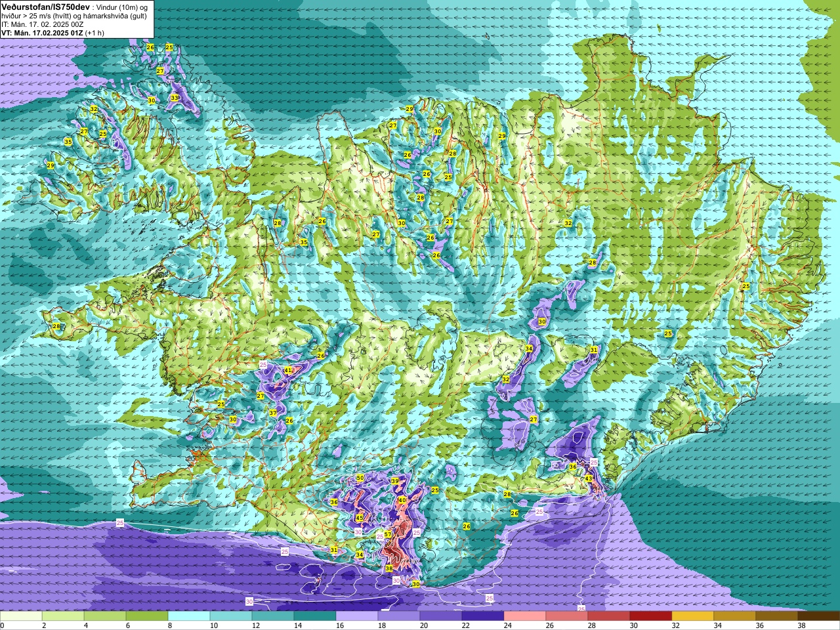The image size is (840, 630).
Task: Select the gold 34–36 scale swatch
Action: tap(735, 616)
